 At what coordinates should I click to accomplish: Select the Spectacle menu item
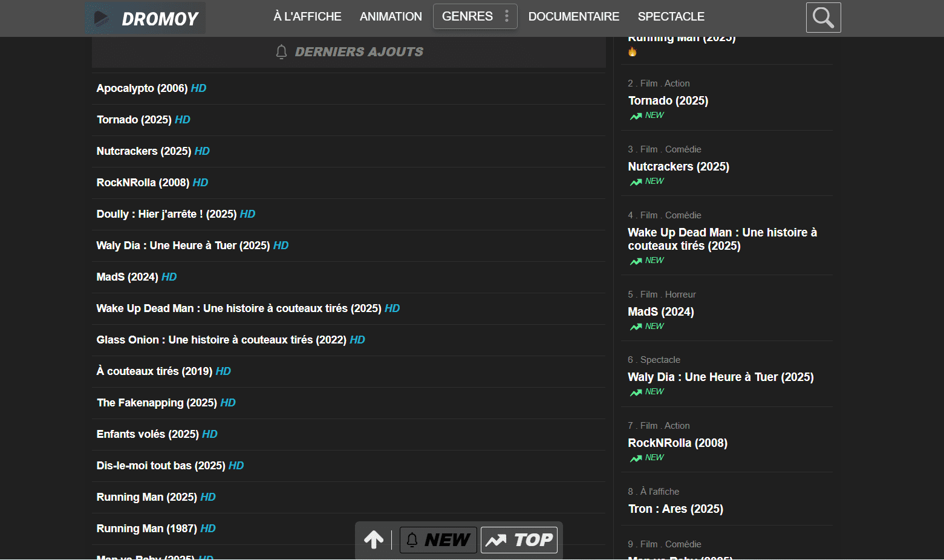(x=671, y=16)
